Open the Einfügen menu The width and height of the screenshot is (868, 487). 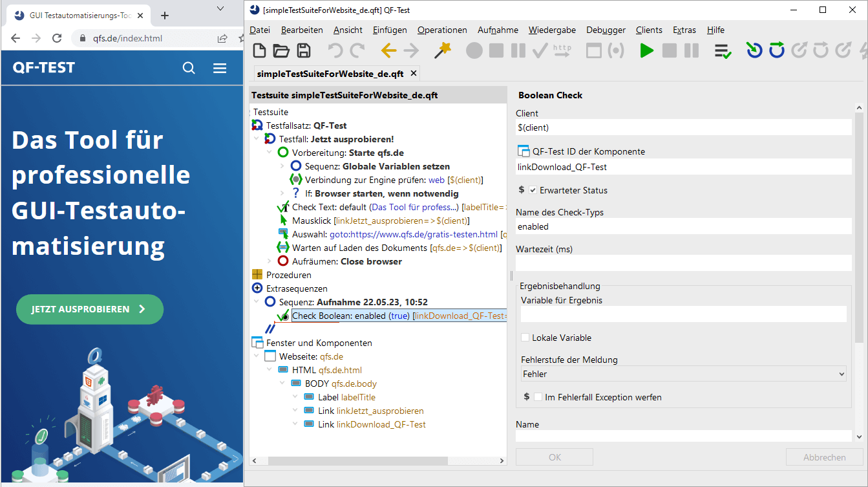coord(390,30)
